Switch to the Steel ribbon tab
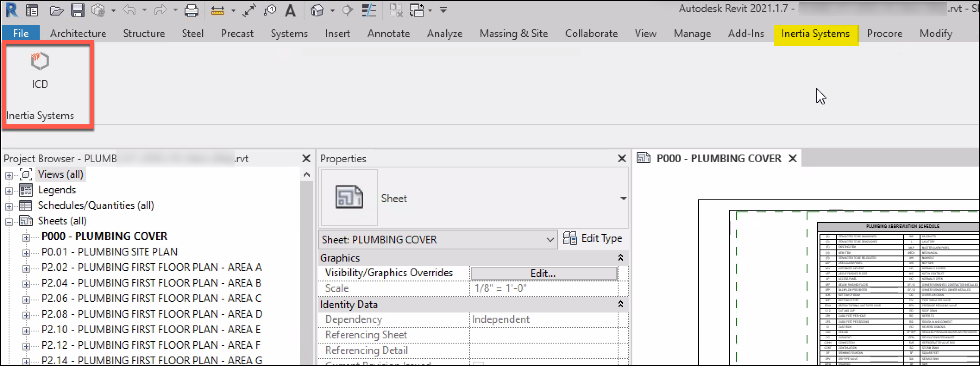 click(192, 34)
